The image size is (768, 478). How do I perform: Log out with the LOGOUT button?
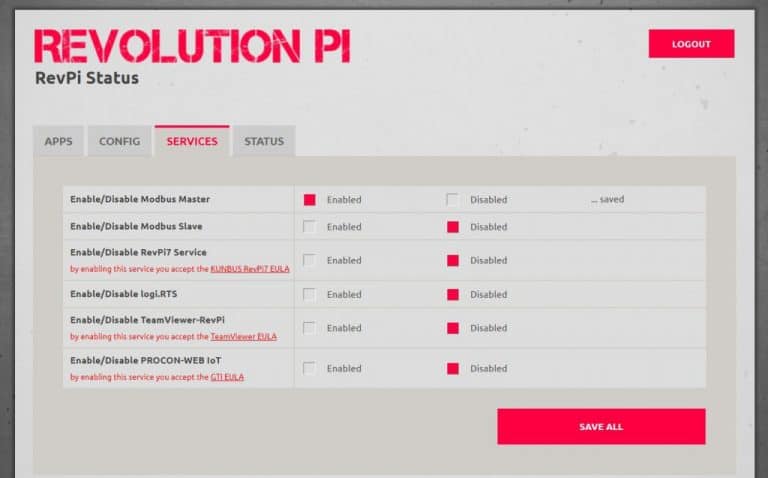tap(691, 44)
